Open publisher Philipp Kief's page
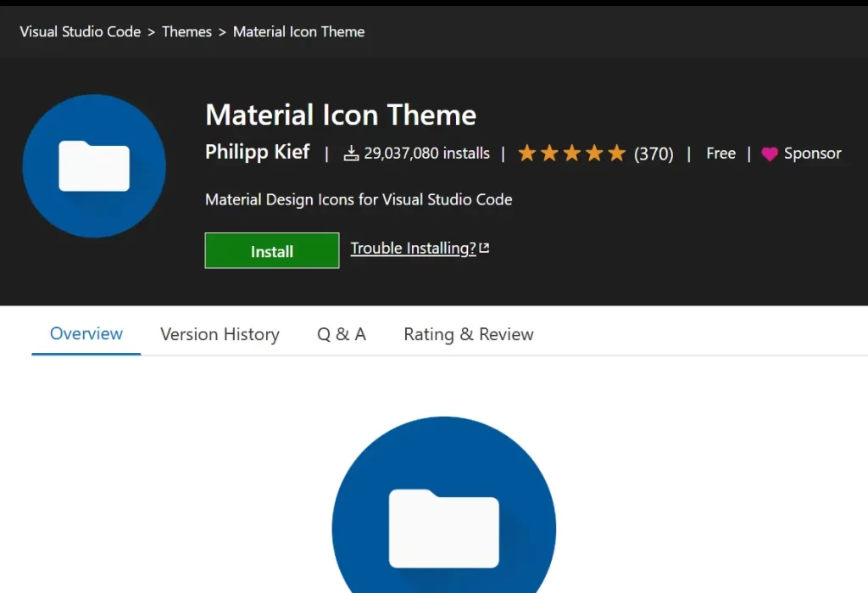The height and width of the screenshot is (593, 868). point(258,151)
